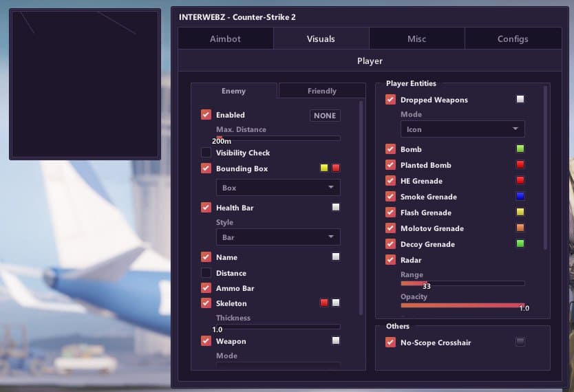This screenshot has height=392, width=574.
Task: Click the yellow Bounding Box color swatch
Action: 324,168
